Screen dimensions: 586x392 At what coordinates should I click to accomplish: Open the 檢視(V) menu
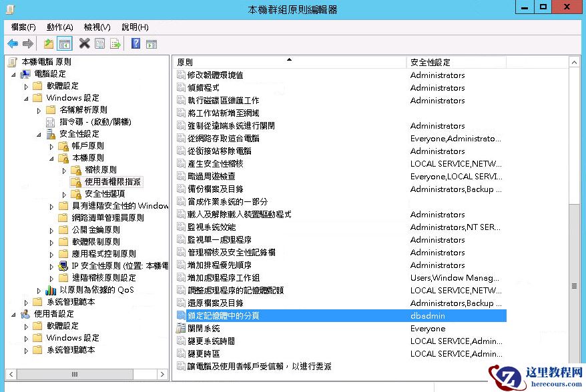97,27
